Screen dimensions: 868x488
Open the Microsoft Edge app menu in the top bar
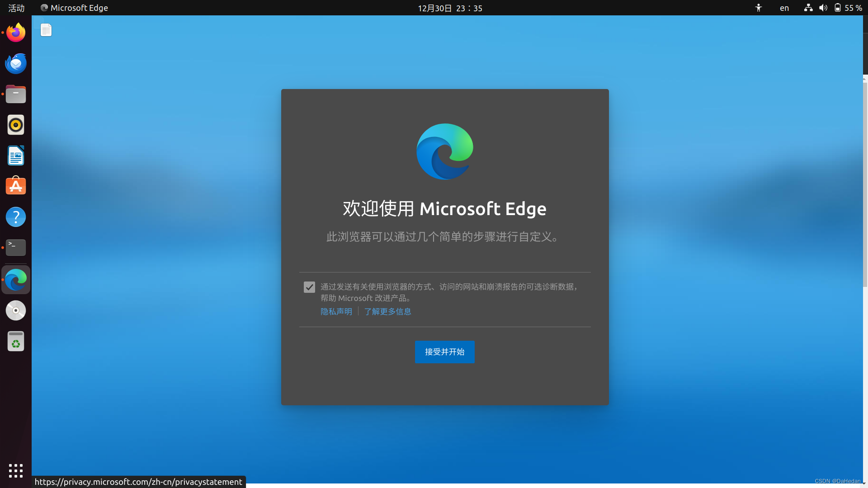click(x=75, y=8)
